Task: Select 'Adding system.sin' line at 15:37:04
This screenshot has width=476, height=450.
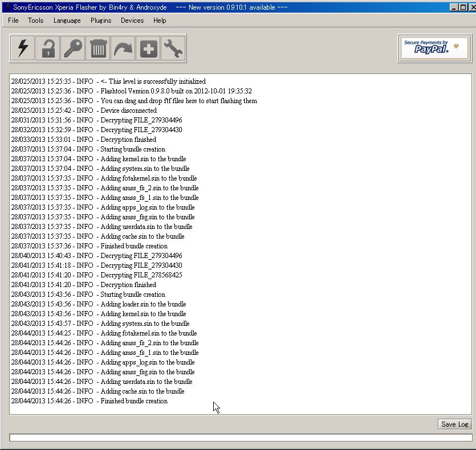Action: click(x=100, y=169)
